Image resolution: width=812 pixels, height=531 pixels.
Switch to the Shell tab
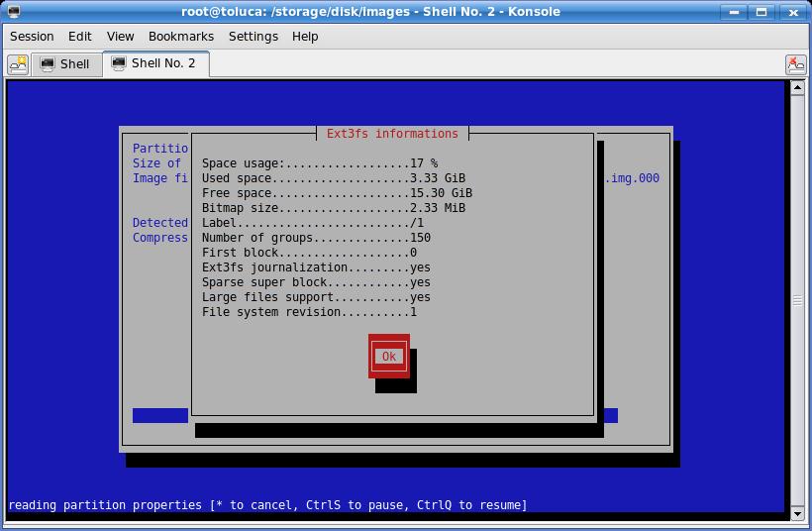(x=65, y=64)
